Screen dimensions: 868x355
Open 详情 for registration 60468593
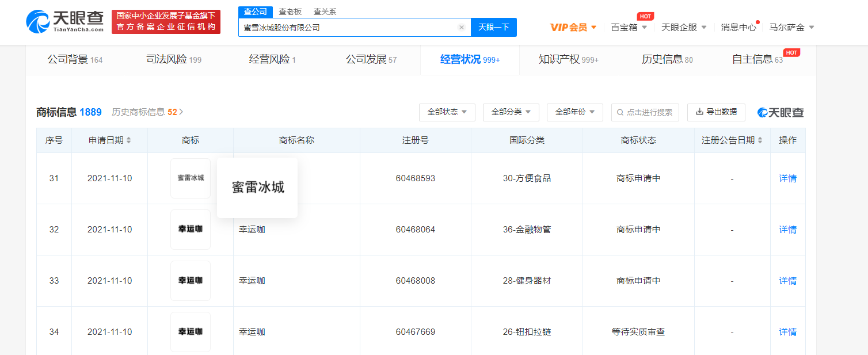[x=788, y=178]
